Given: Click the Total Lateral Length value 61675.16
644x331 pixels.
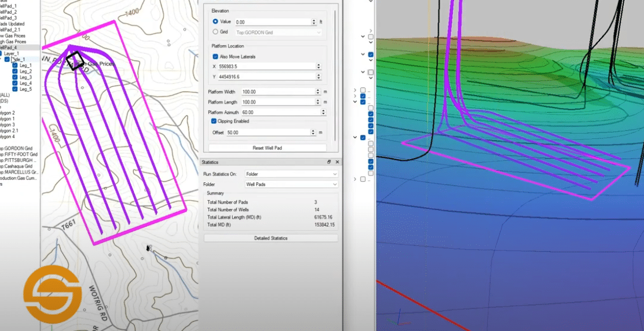Looking at the screenshot, I should pos(323,218).
